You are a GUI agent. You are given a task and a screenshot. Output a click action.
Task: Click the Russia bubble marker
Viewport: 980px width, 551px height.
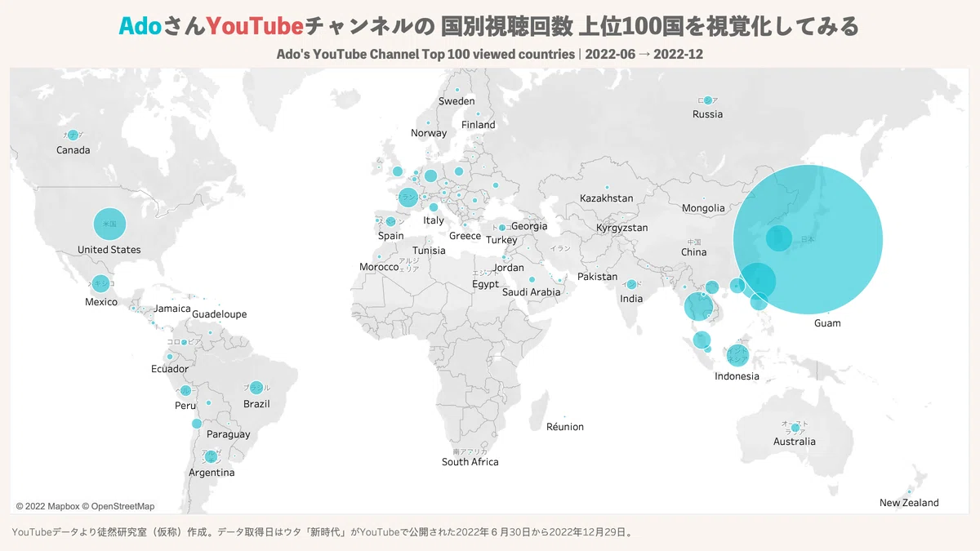click(708, 100)
